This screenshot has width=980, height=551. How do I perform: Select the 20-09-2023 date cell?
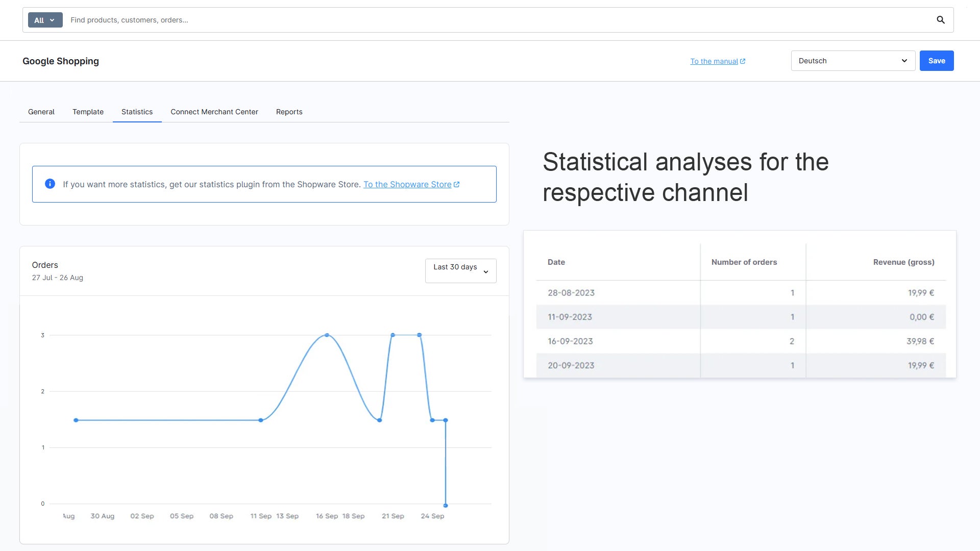click(x=571, y=365)
